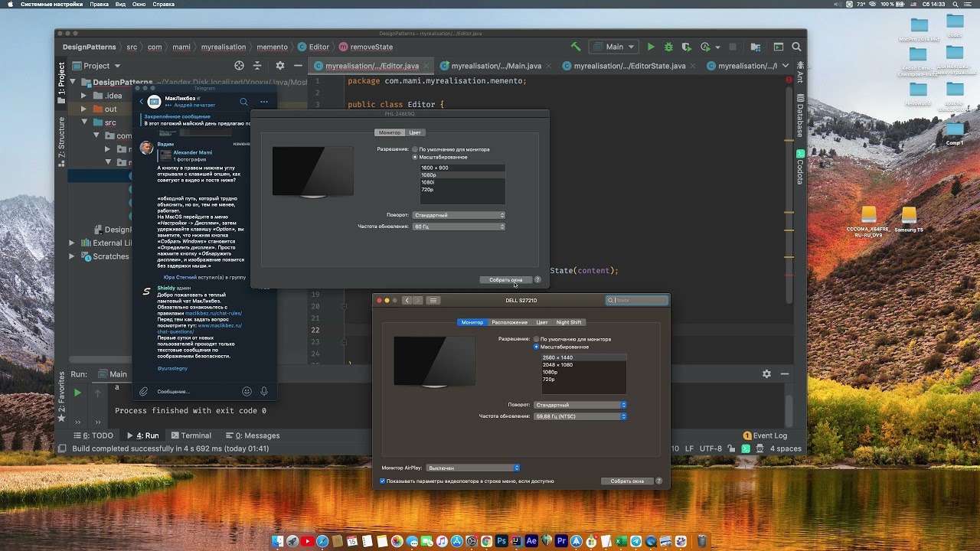Select scaled radio in PHL window
Image resolution: width=980 pixels, height=551 pixels.
[x=415, y=157]
